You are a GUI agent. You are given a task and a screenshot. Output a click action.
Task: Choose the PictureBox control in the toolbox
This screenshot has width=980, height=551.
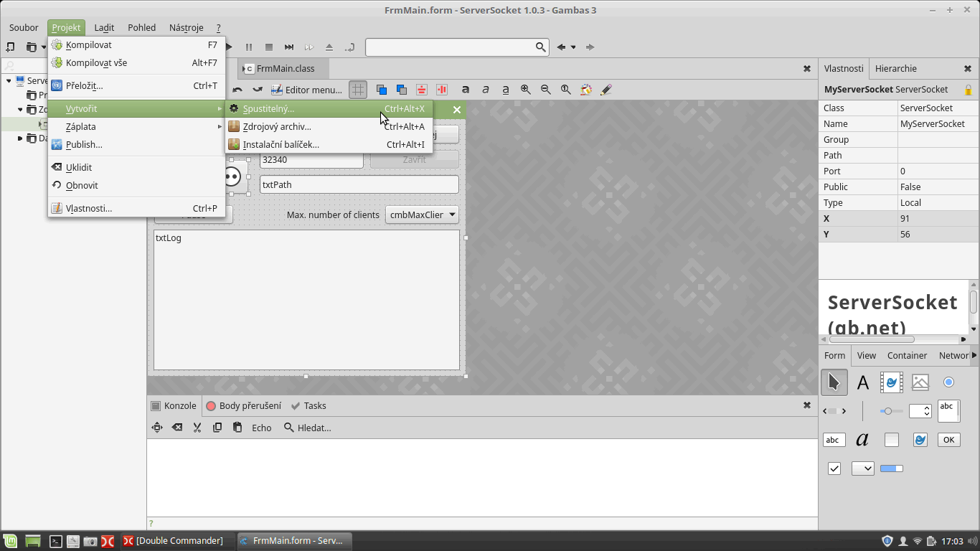point(920,383)
